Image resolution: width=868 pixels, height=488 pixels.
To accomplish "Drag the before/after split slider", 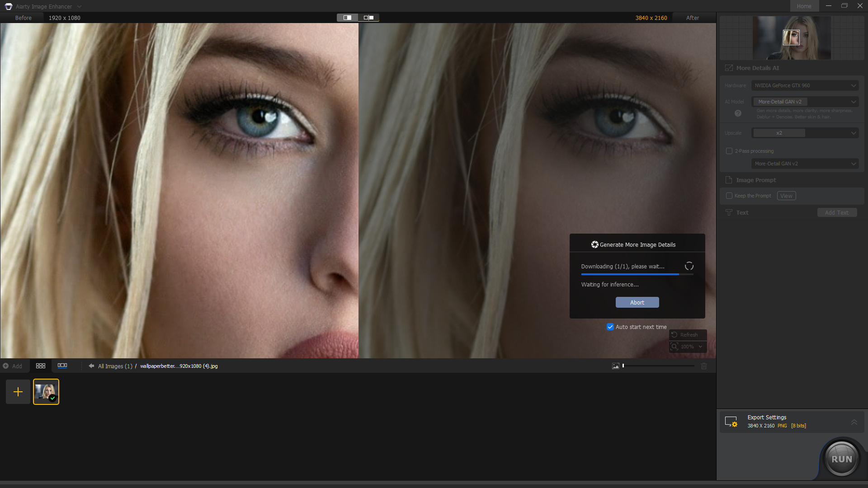I will pos(358,191).
